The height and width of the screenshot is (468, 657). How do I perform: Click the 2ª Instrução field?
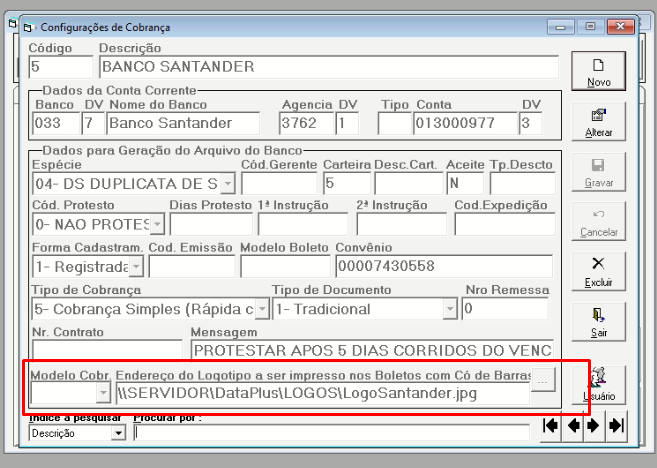[402, 224]
